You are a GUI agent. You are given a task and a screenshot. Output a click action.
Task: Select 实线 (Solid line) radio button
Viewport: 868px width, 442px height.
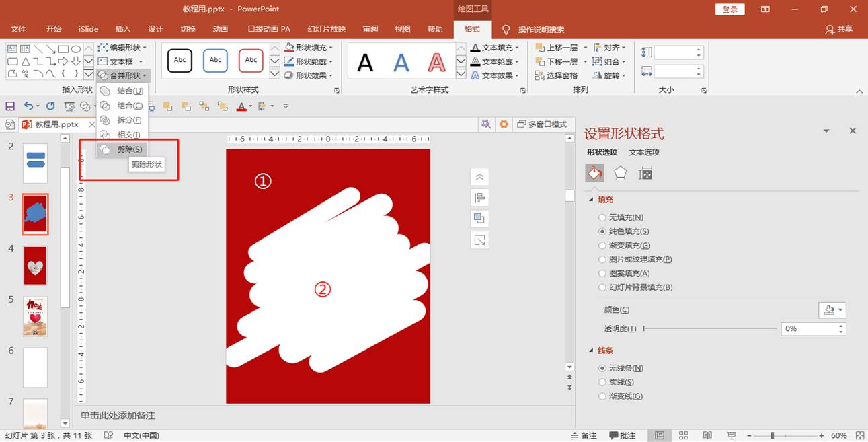(602, 382)
